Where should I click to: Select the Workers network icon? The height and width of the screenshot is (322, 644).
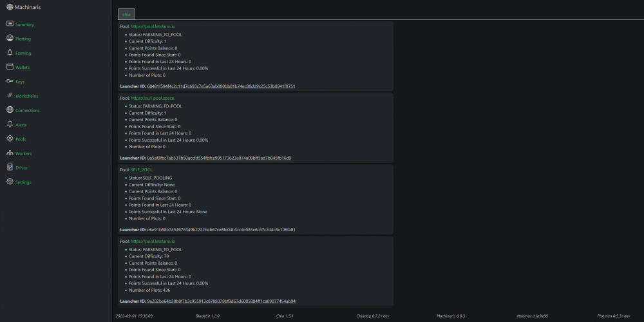[10, 153]
